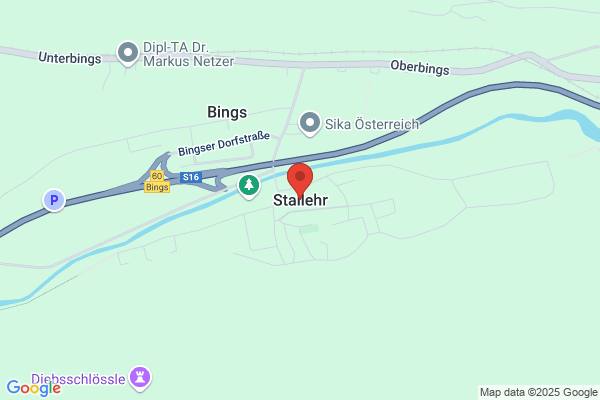Open the blue parking P marker
Image resolution: width=600 pixels, height=400 pixels.
click(x=54, y=200)
